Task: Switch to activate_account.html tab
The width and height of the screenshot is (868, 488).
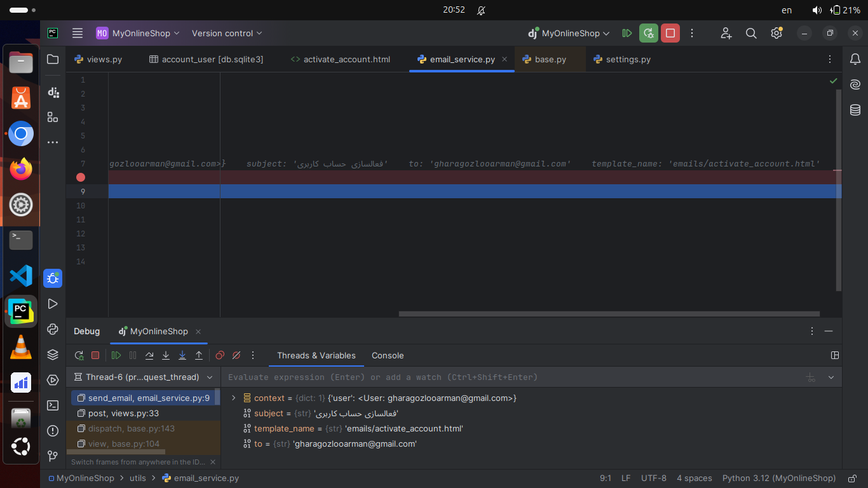Action: click(340, 59)
